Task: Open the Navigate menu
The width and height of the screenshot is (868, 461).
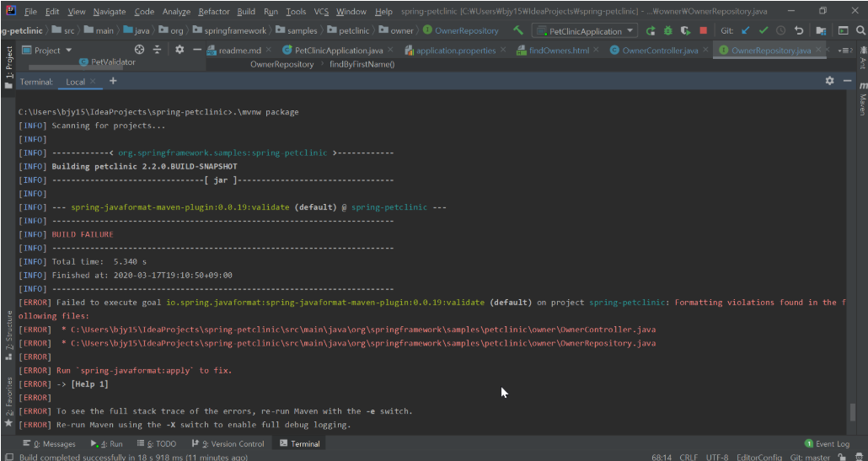Action: pyautogui.click(x=109, y=11)
